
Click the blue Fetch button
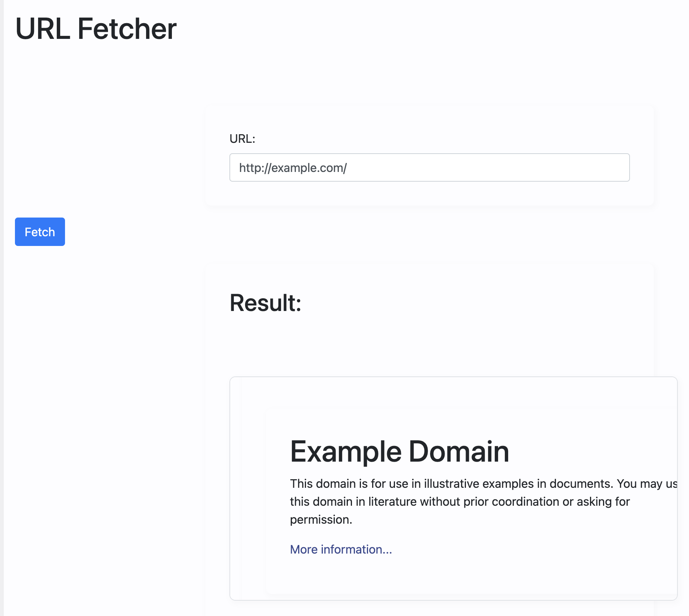point(40,232)
